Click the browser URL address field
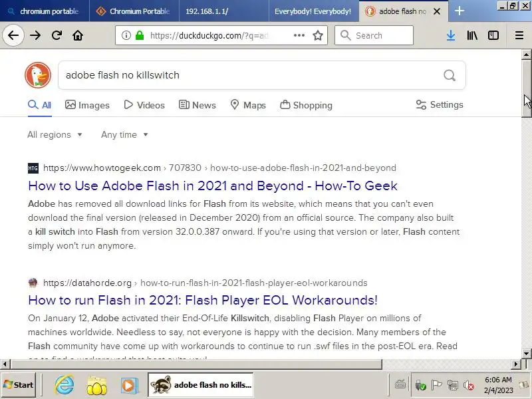Image resolution: width=532 pixels, height=399 pixels. click(x=220, y=35)
